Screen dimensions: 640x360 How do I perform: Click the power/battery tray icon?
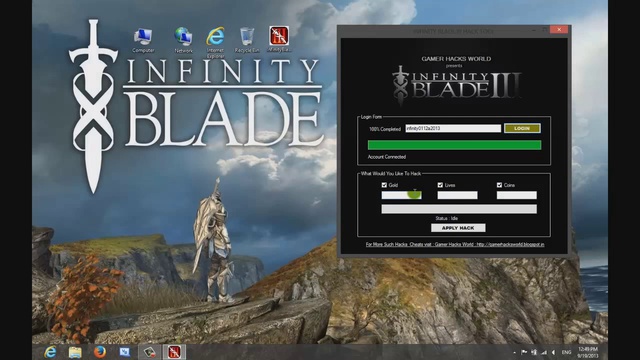pyautogui.click(x=534, y=352)
